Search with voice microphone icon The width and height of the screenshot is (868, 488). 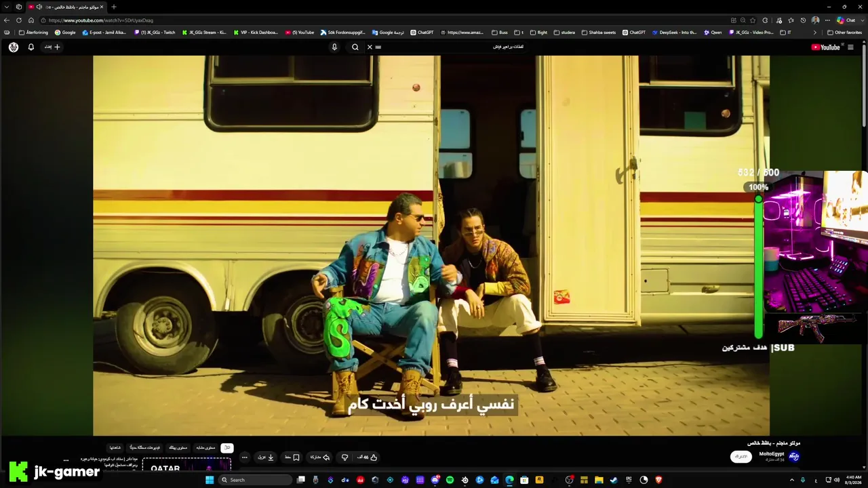334,47
